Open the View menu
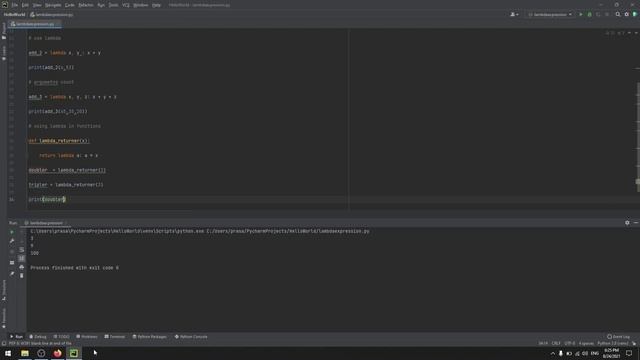The image size is (640, 360). [37, 5]
